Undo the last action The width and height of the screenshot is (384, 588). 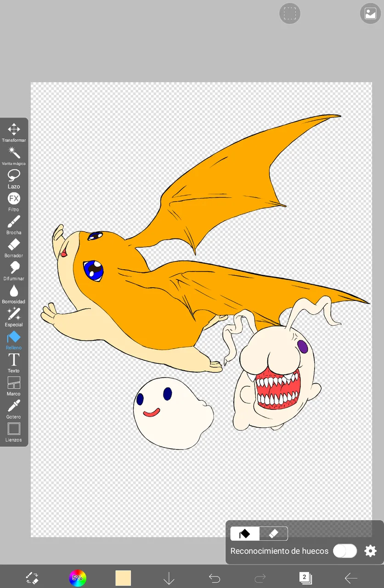pyautogui.click(x=215, y=578)
